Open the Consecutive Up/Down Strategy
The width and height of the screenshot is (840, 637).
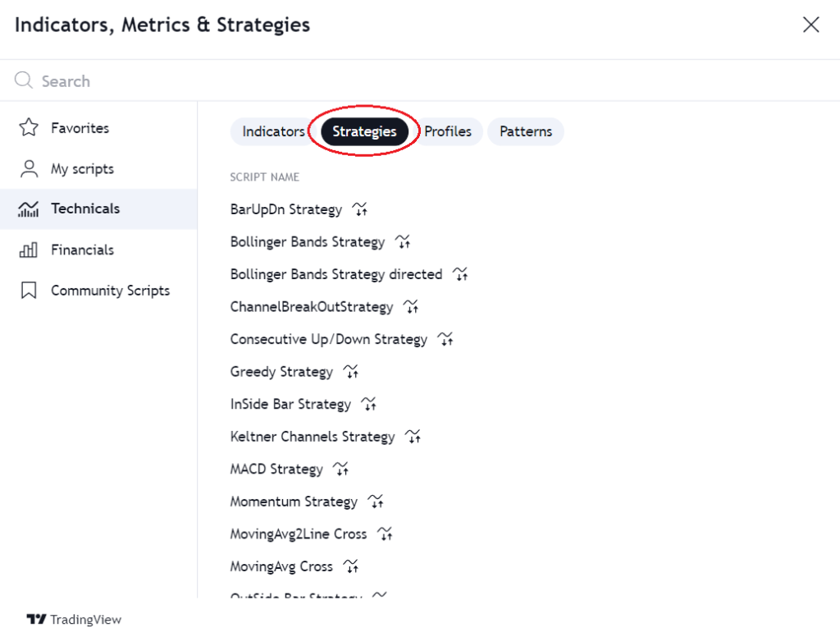click(x=328, y=339)
